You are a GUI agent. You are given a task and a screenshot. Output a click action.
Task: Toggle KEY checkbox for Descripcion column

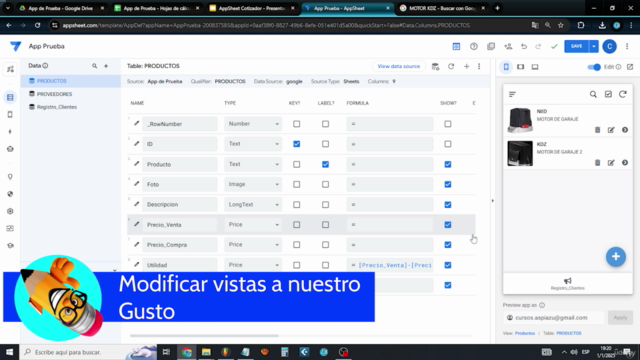[x=297, y=204]
